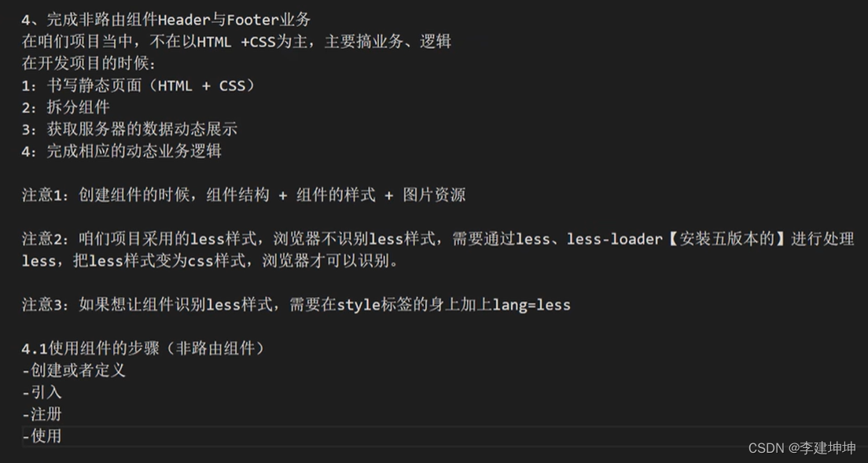Viewport: 868px width, 463px height.
Task: Click the CSDN @李建坤坤 watermark
Action: [x=802, y=448]
